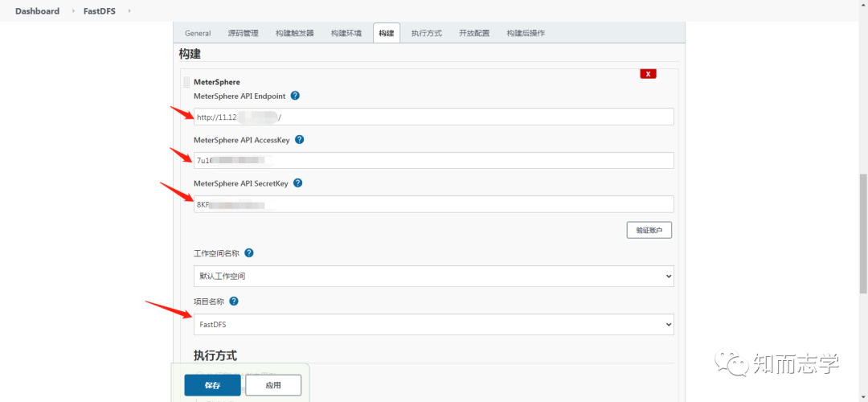Click the 构建 section heading
Screen dimensions: 868x402
point(190,54)
